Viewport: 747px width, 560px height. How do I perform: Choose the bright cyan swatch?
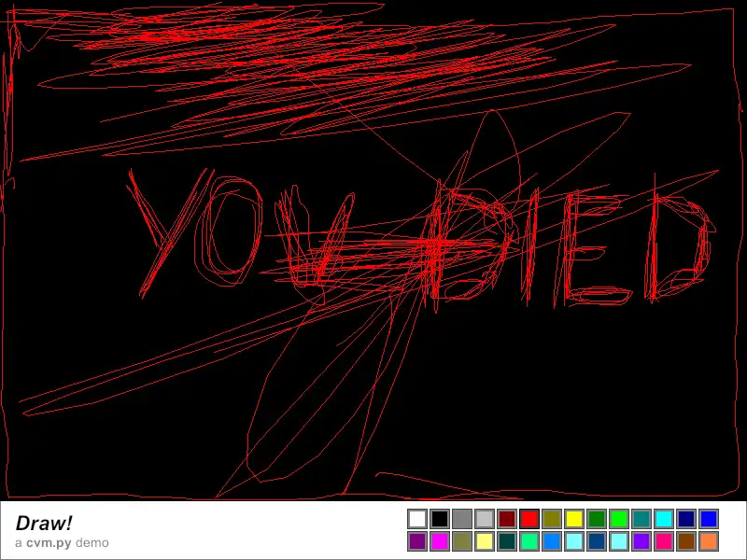[x=664, y=519]
